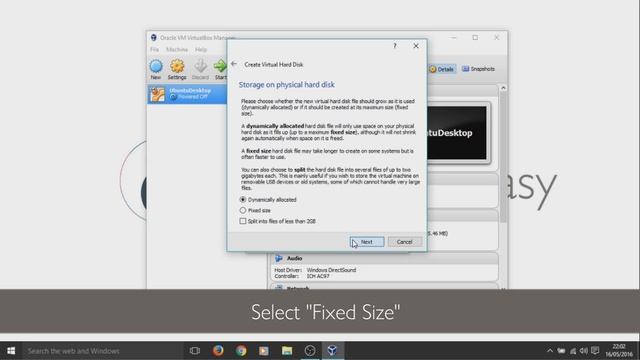The width and height of the screenshot is (640, 360).
Task: Open the media player taskbar icon
Action: 264,351
